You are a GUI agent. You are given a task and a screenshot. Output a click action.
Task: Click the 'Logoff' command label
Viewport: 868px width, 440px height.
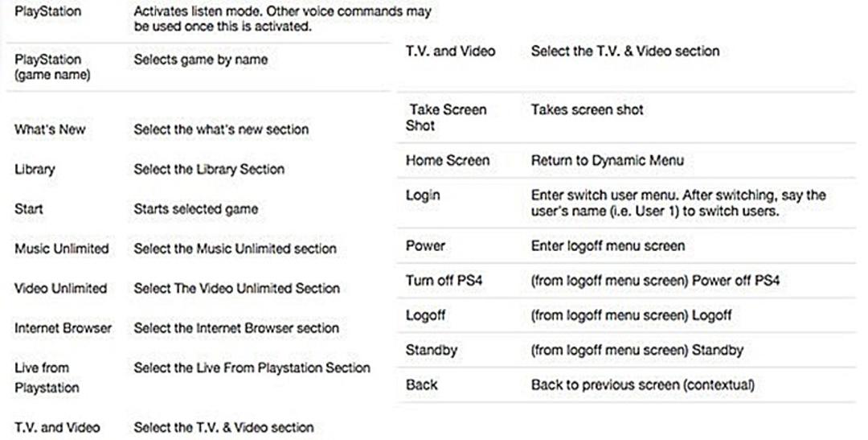pos(426,315)
